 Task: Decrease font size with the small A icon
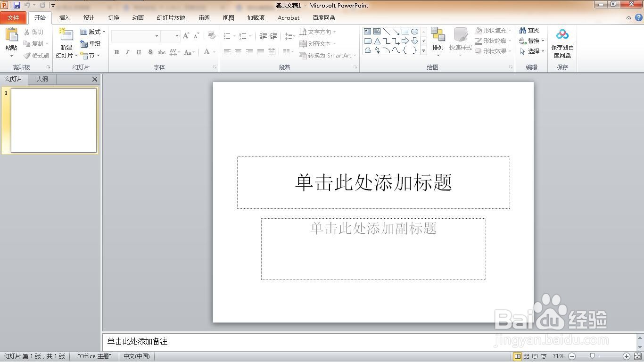196,36
